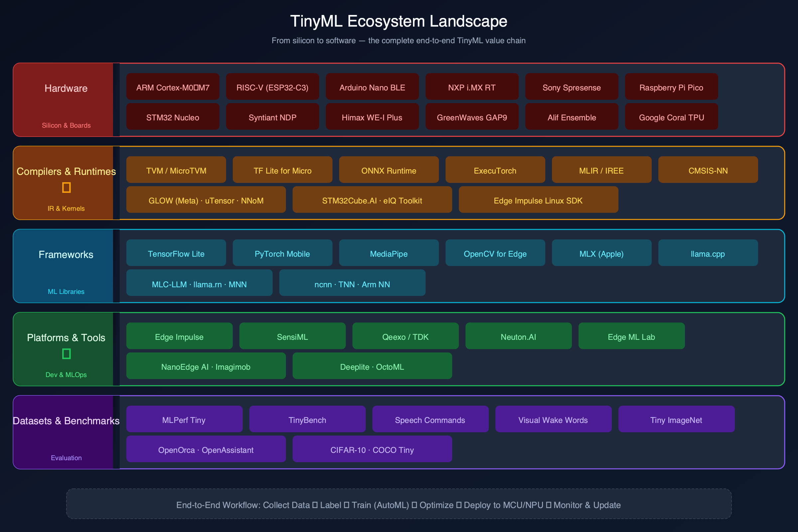The height and width of the screenshot is (532, 798).
Task: Select Deeplite · OctoML box
Action: pyautogui.click(x=372, y=366)
